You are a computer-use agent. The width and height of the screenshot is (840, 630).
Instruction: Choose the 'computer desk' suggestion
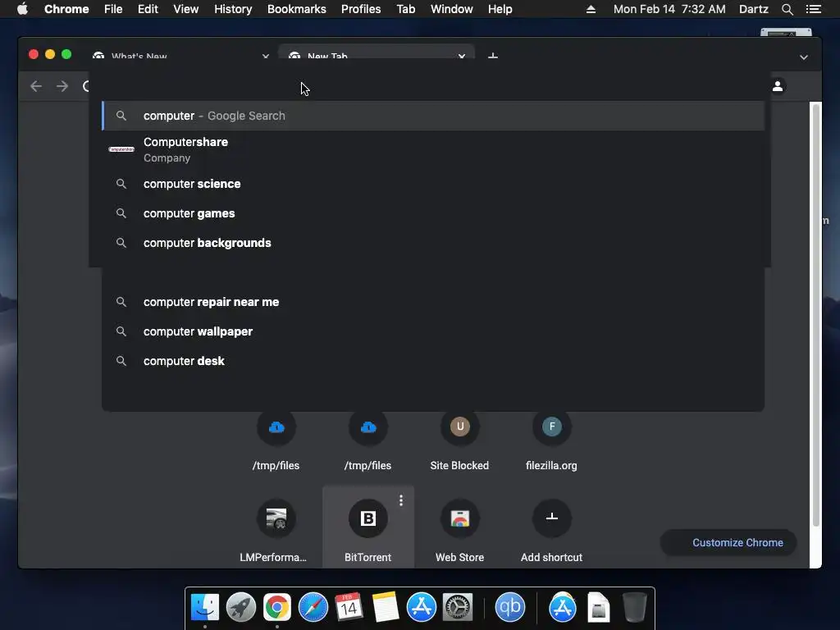click(433, 361)
